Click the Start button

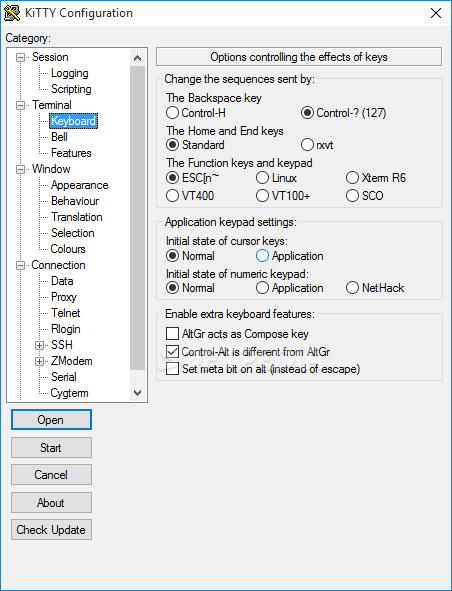(51, 447)
